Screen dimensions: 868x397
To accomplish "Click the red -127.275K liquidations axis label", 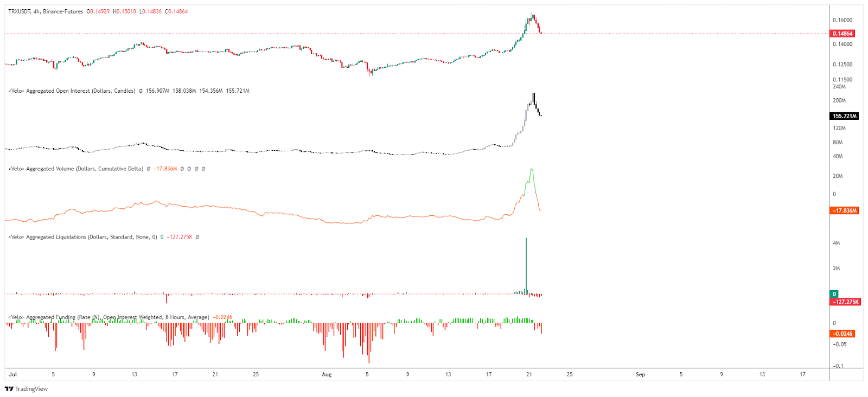I will (845, 302).
